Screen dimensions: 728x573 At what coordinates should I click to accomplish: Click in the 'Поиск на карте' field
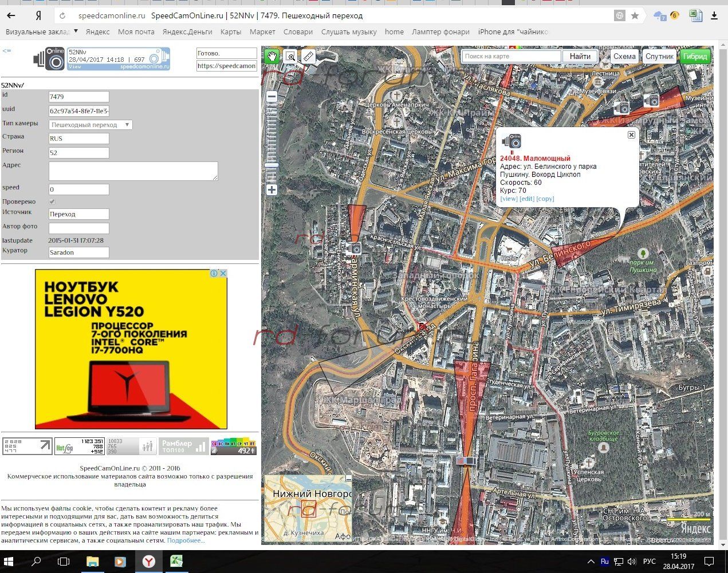click(x=511, y=56)
